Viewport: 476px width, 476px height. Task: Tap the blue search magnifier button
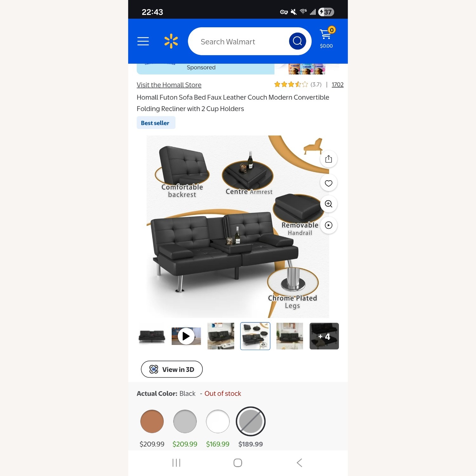[x=297, y=41]
